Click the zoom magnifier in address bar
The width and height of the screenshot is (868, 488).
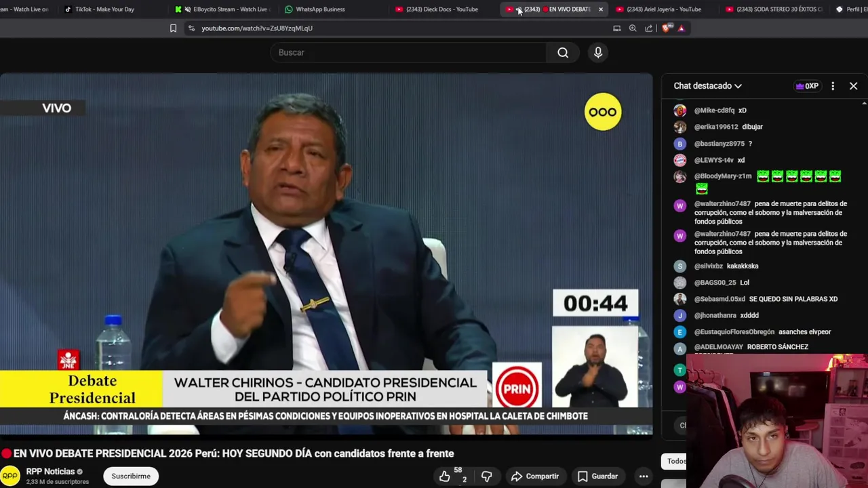click(633, 28)
